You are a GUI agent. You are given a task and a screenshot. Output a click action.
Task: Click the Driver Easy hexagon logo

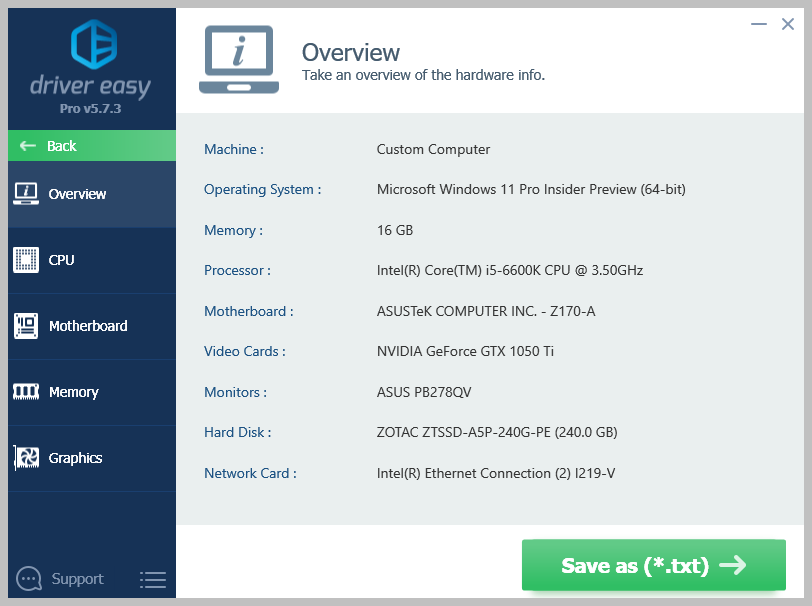94,45
